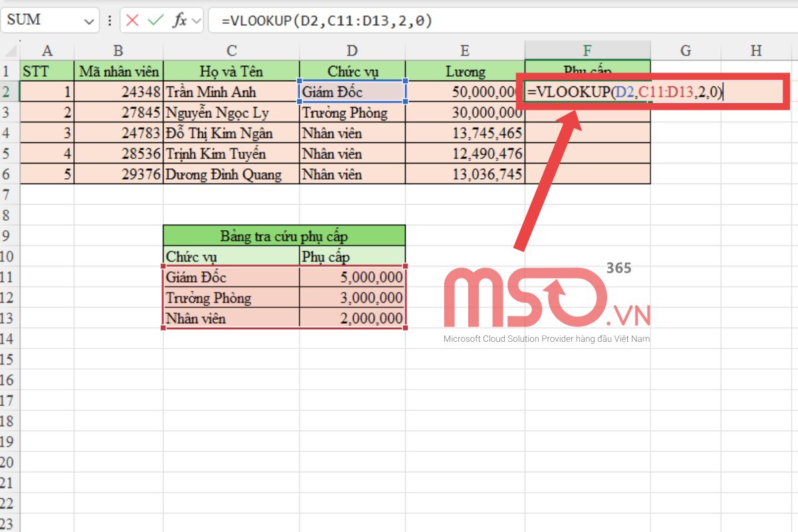Expand the fx function options chevron
This screenshot has width=798, height=532.
click(196, 21)
